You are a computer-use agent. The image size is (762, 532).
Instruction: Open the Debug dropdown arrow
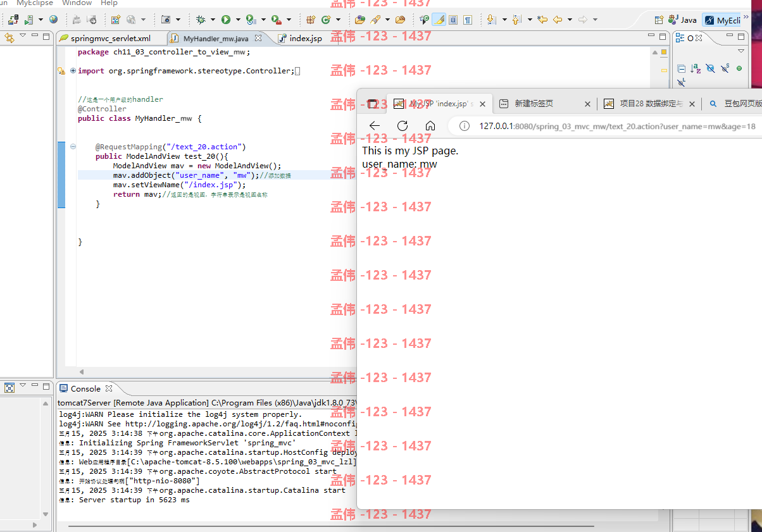point(212,20)
